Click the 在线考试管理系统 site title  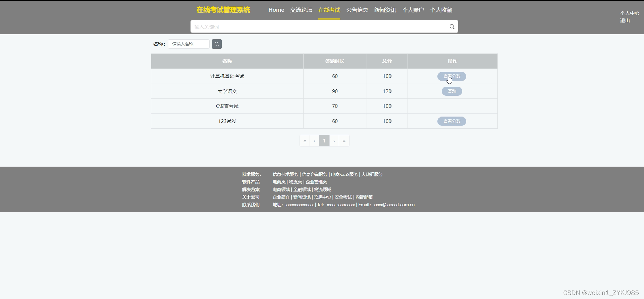pos(223,10)
